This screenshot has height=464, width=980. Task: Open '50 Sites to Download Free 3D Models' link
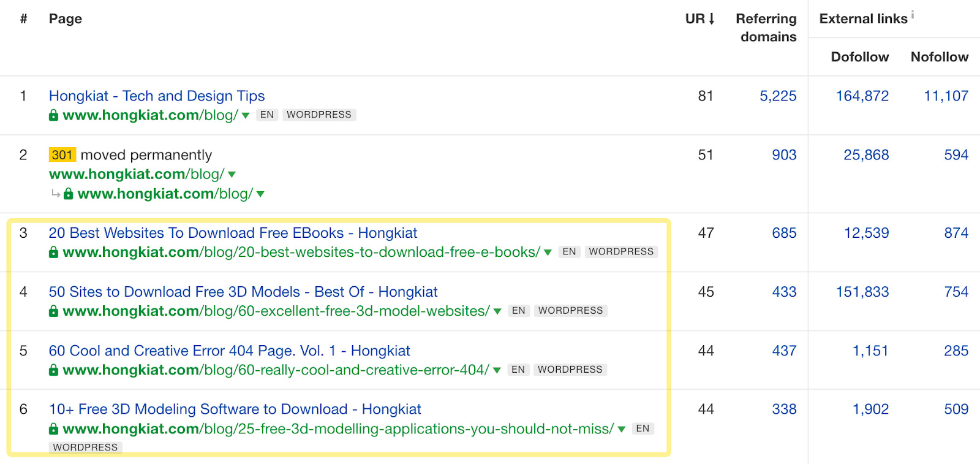(x=243, y=292)
